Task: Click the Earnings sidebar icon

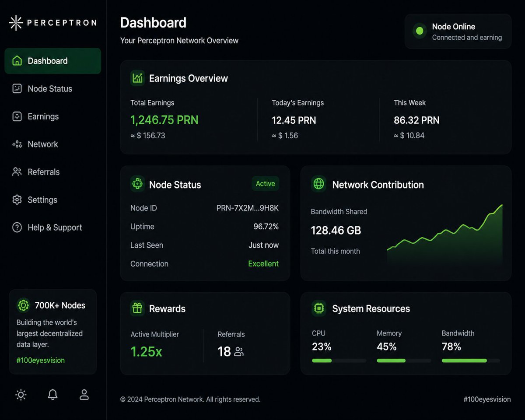Action: pyautogui.click(x=17, y=116)
